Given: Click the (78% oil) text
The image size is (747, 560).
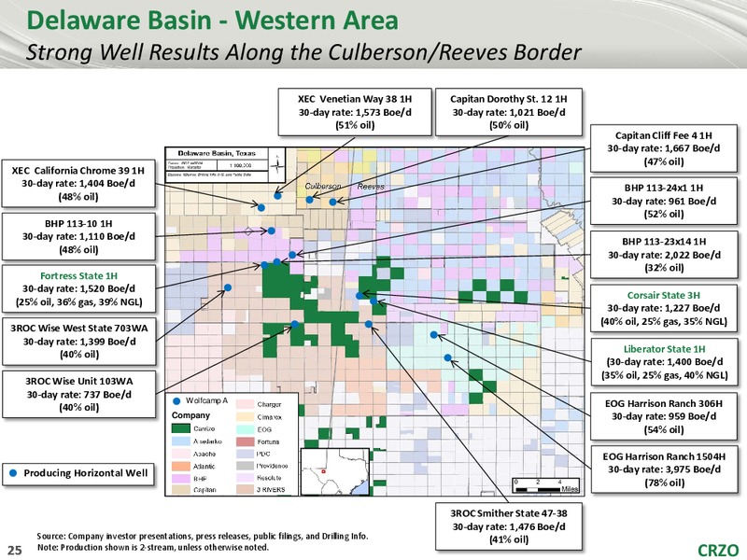Looking at the screenshot, I should click(664, 483).
